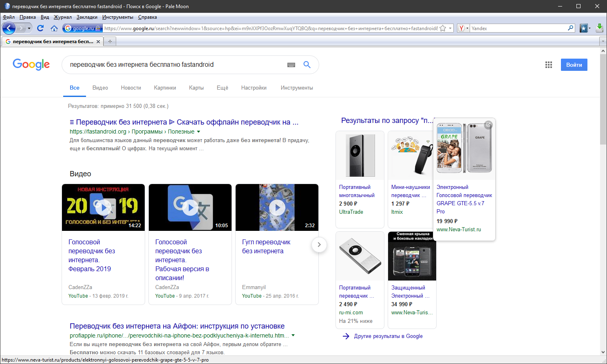607x364 pixels.
Task: Open the list all tabs dropdown
Action: pos(603,41)
